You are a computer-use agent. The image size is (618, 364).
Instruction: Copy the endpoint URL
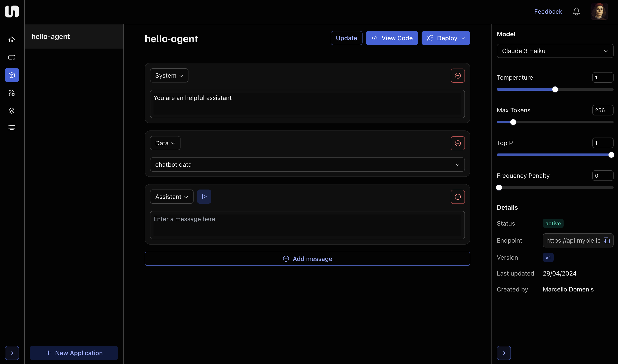tap(607, 240)
